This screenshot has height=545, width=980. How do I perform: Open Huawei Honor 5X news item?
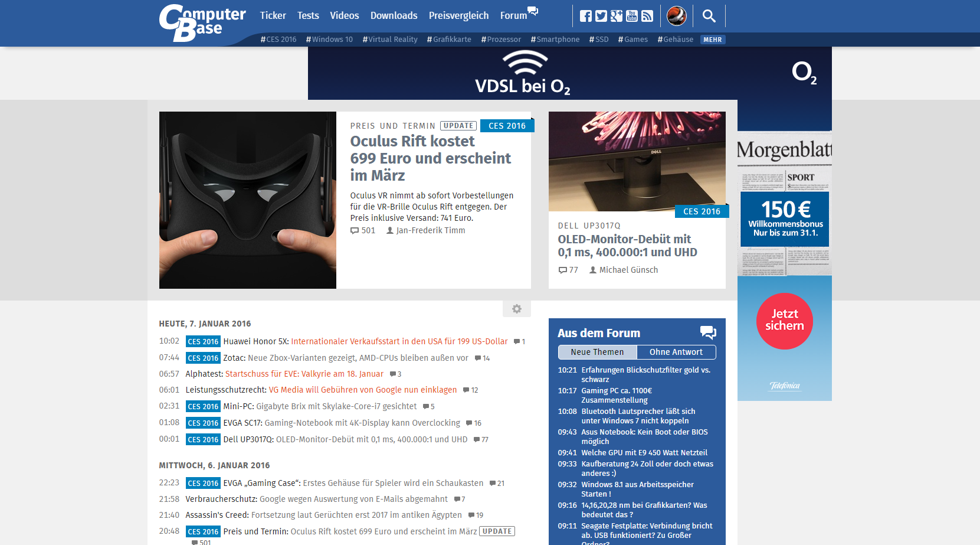(365, 341)
